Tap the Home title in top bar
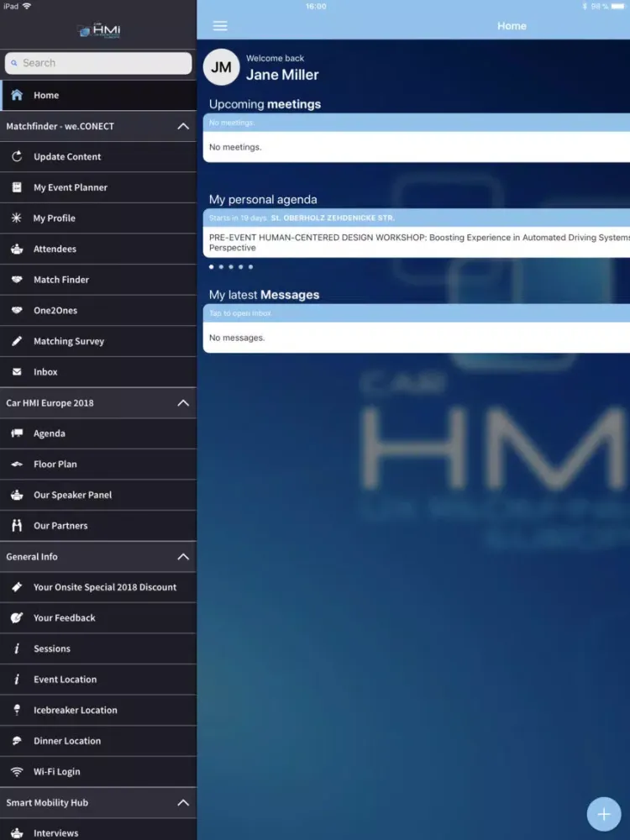 (512, 26)
